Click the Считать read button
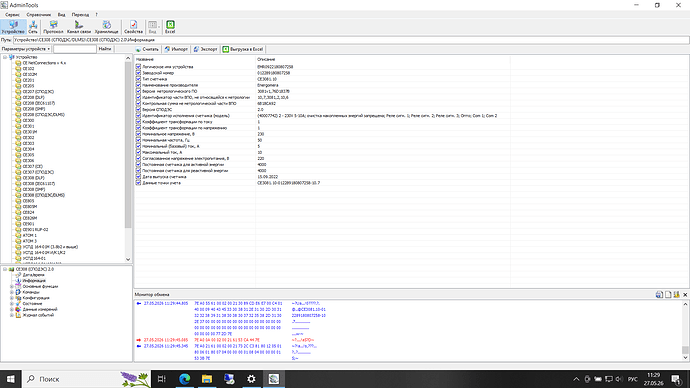 coord(147,49)
